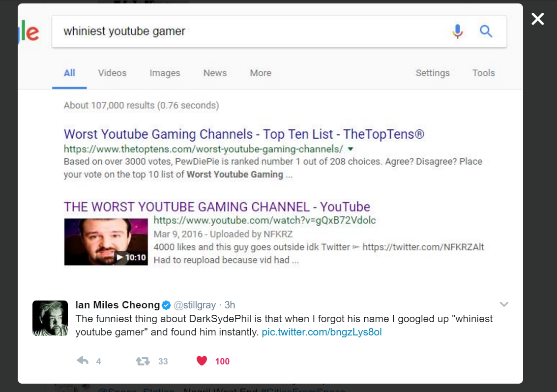The image size is (557, 392).
Task: Open the pic.twitter.com/bngzLys8ol link
Action: (x=322, y=332)
